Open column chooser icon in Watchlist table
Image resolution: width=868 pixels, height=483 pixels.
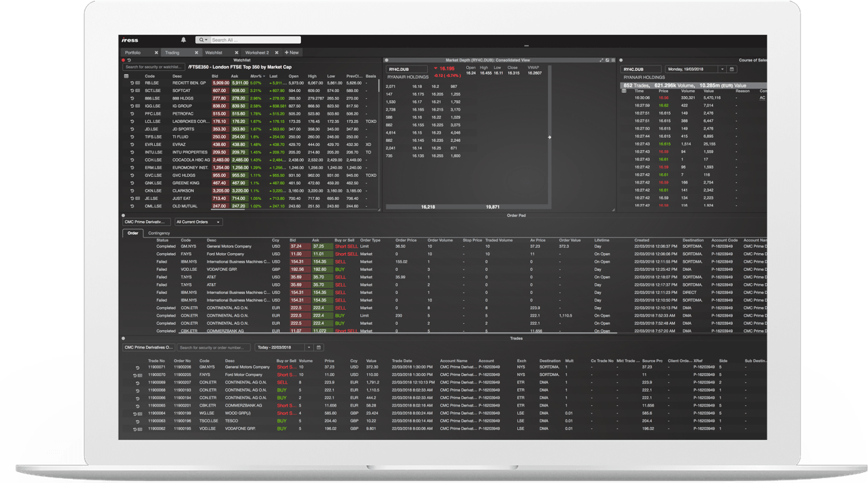click(x=126, y=76)
